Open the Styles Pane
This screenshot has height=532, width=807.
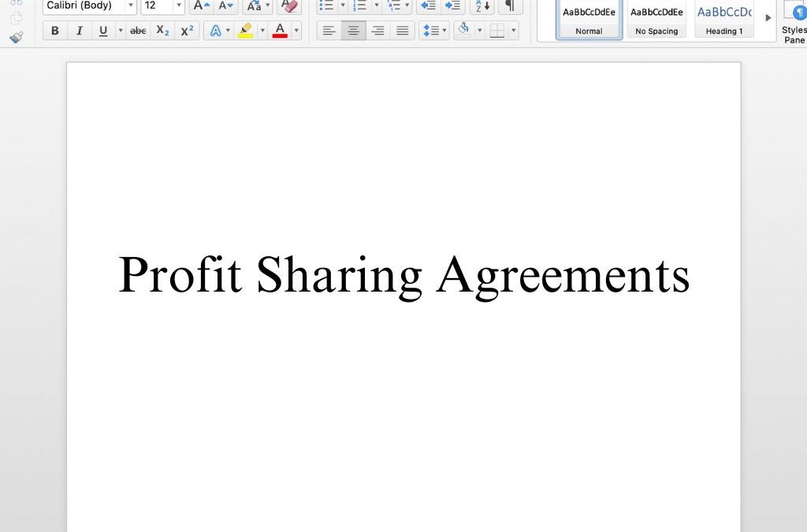[x=794, y=23]
